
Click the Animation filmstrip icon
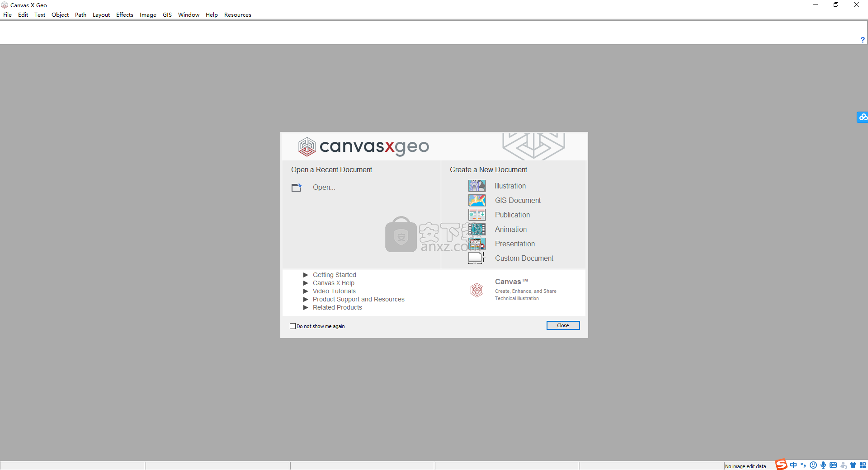[477, 229]
